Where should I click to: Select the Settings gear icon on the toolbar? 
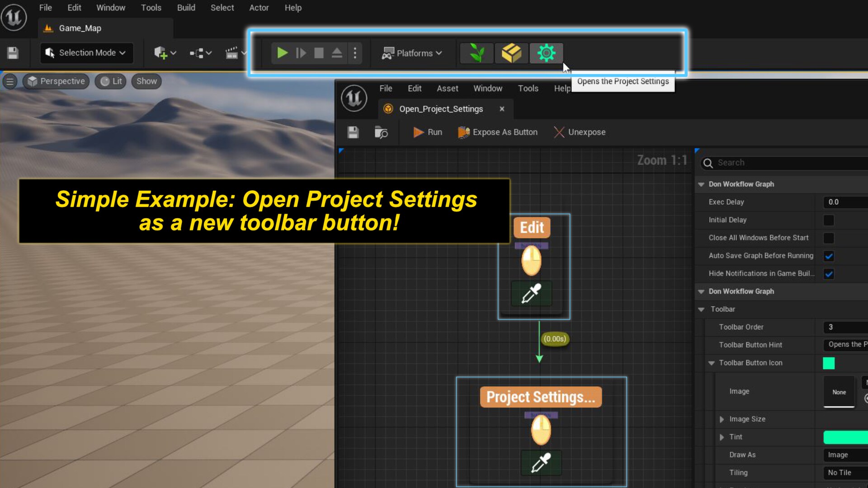(x=546, y=53)
